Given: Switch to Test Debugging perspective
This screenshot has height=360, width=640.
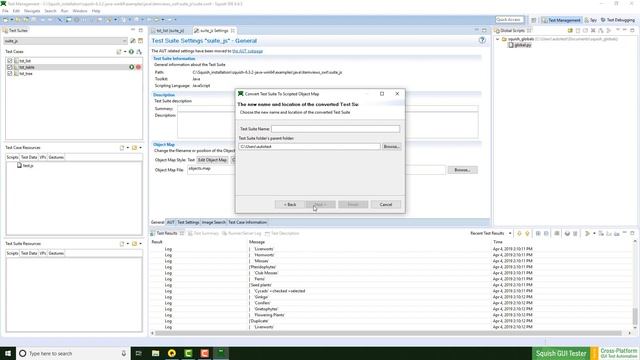Looking at the screenshot, I should coord(618,20).
